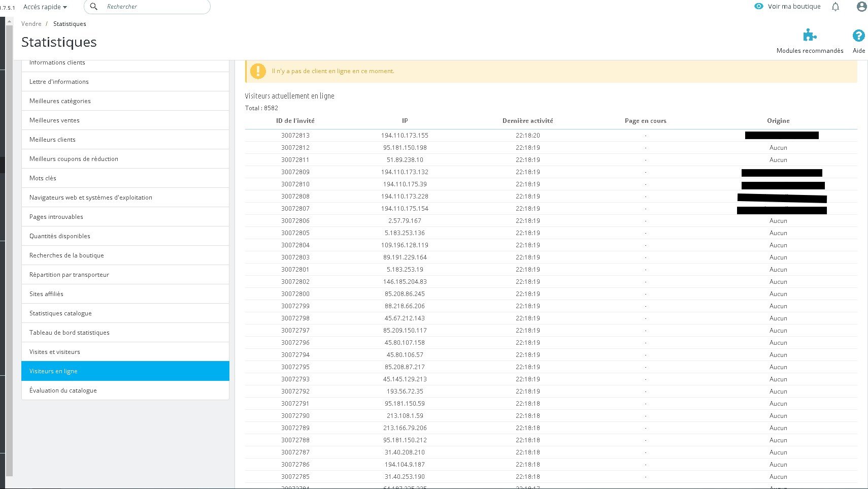868x489 pixels.
Task: Open the Aide help icon
Action: [858, 36]
